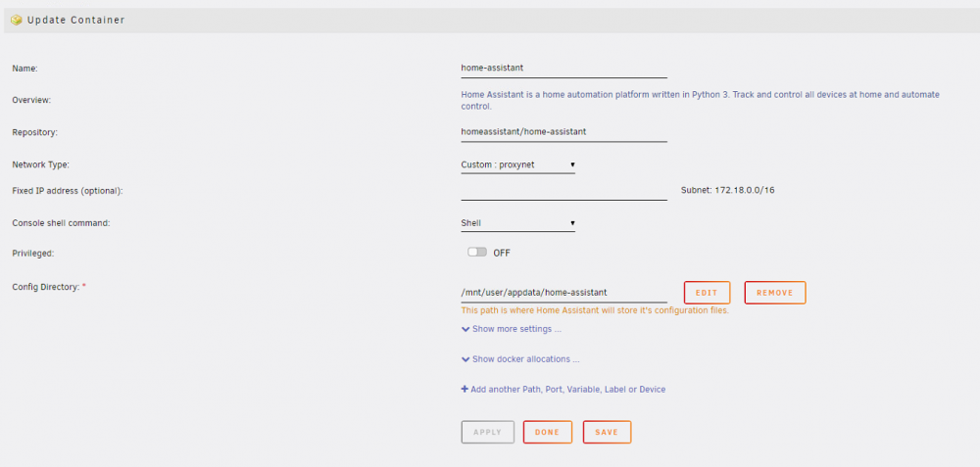Toggle the Privileged switch

pyautogui.click(x=477, y=253)
